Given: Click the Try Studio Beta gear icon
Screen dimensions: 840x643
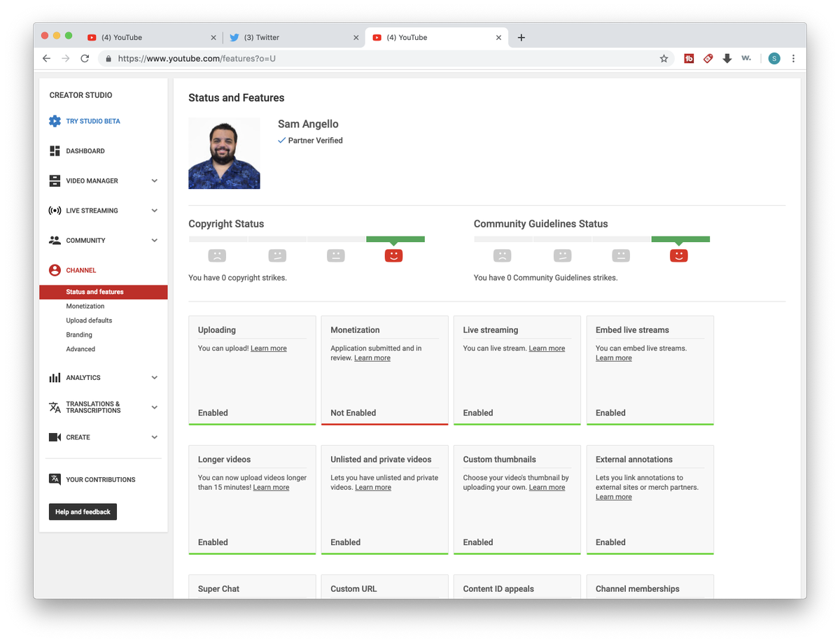Looking at the screenshot, I should [x=55, y=121].
